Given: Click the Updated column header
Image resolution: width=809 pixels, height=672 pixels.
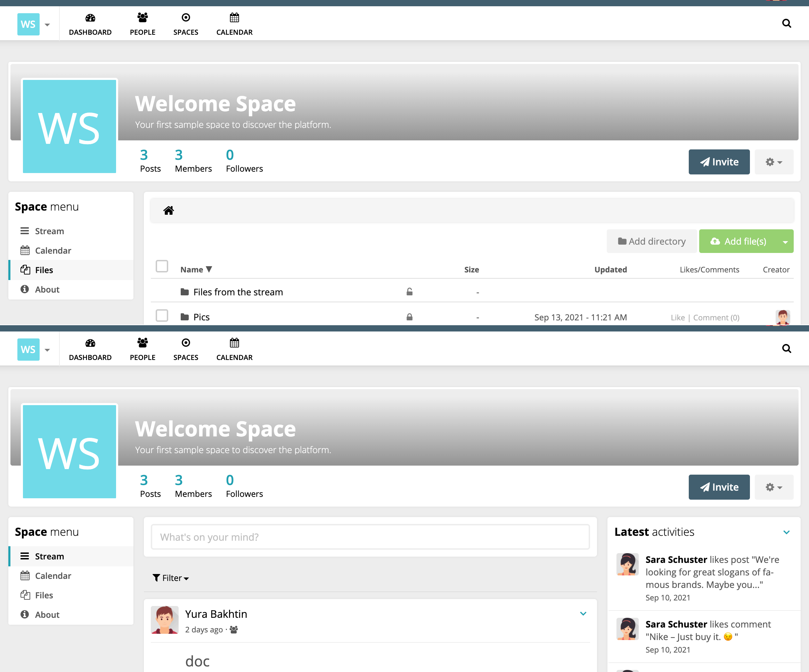Looking at the screenshot, I should coord(610,270).
